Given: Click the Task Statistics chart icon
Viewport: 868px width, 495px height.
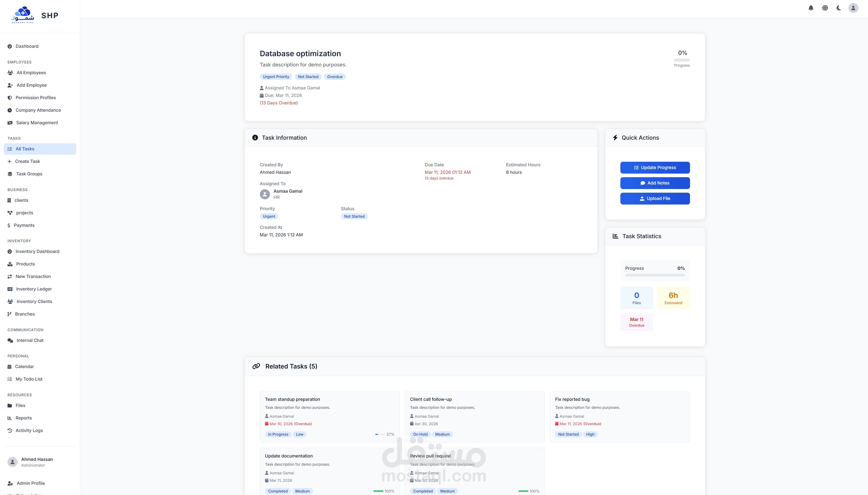Looking at the screenshot, I should [x=615, y=236].
